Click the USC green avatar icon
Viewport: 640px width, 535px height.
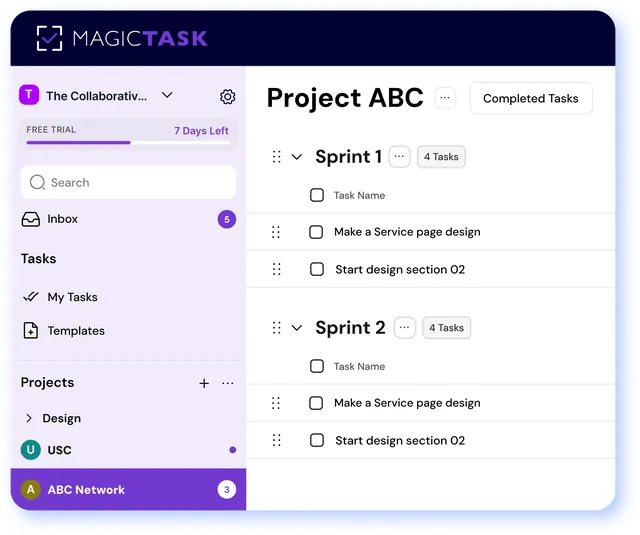(x=31, y=450)
